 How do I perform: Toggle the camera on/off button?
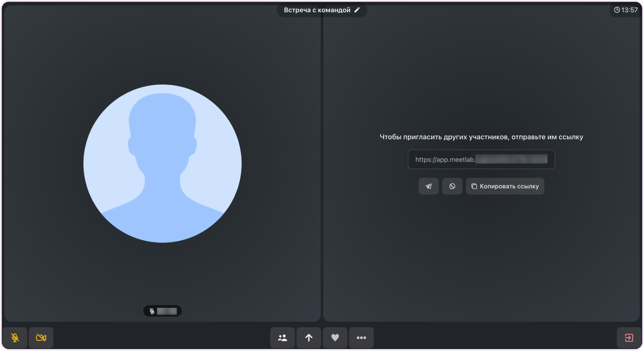coord(41,337)
